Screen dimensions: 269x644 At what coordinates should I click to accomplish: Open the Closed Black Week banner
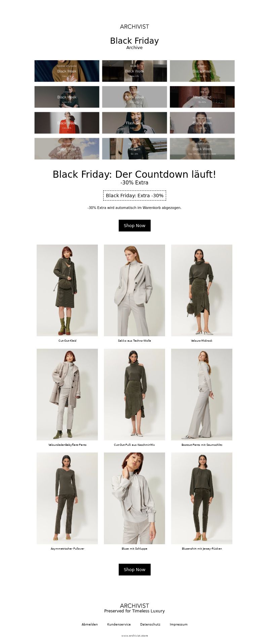67,97
